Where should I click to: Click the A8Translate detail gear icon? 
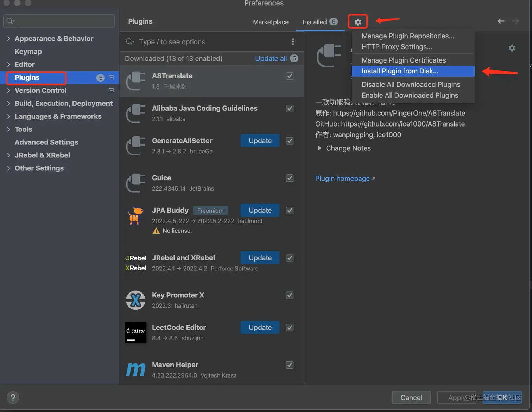[512, 48]
